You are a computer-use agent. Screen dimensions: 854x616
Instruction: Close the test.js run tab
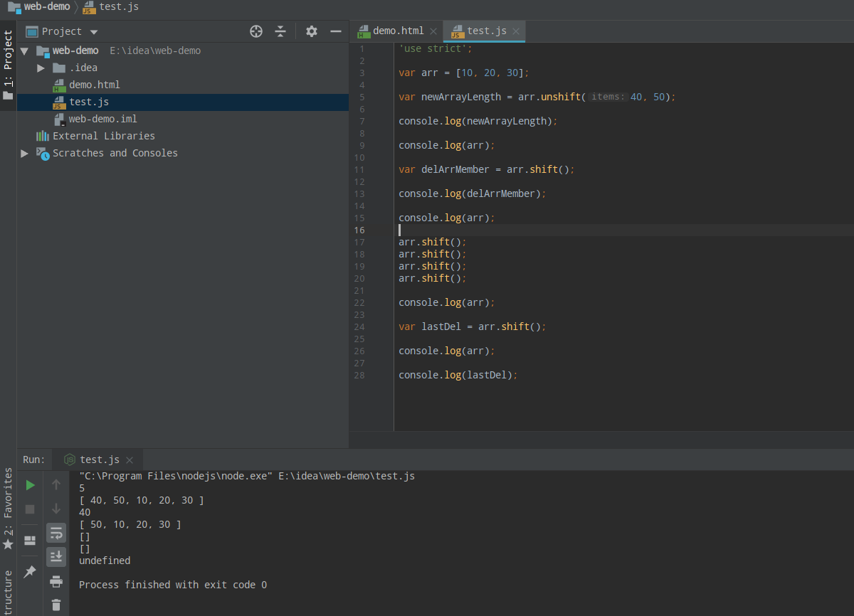(x=130, y=460)
